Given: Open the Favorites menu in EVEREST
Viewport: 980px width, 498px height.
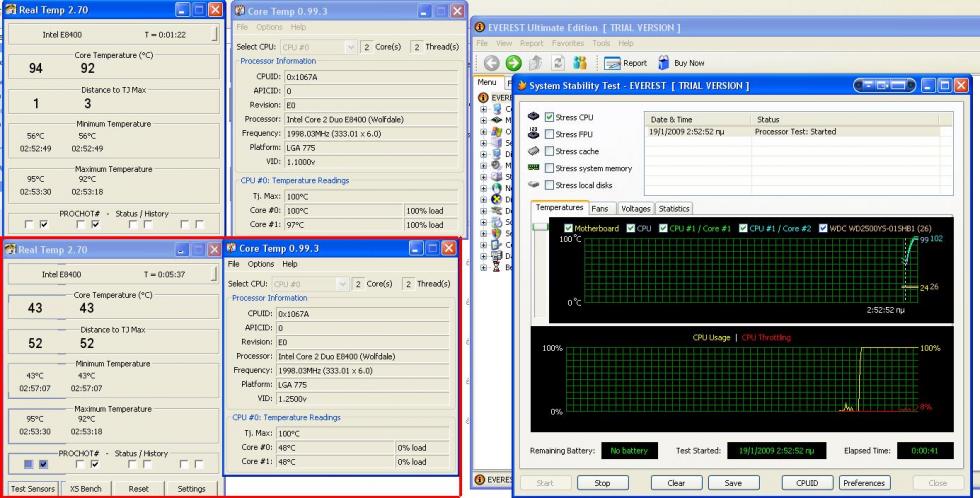Looking at the screenshot, I should (568, 43).
